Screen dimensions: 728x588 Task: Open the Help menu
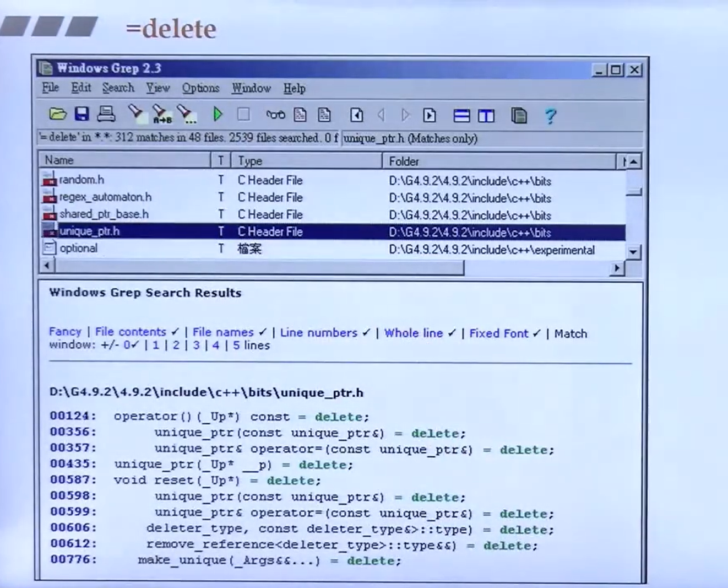coord(295,88)
